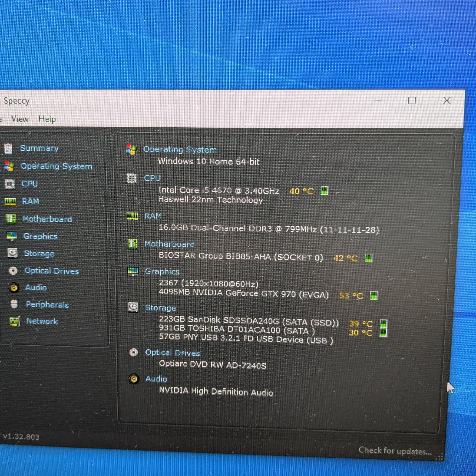This screenshot has height=476, width=476.
Task: Click the GPU 53 °C temperature indicator
Action: pos(374,295)
